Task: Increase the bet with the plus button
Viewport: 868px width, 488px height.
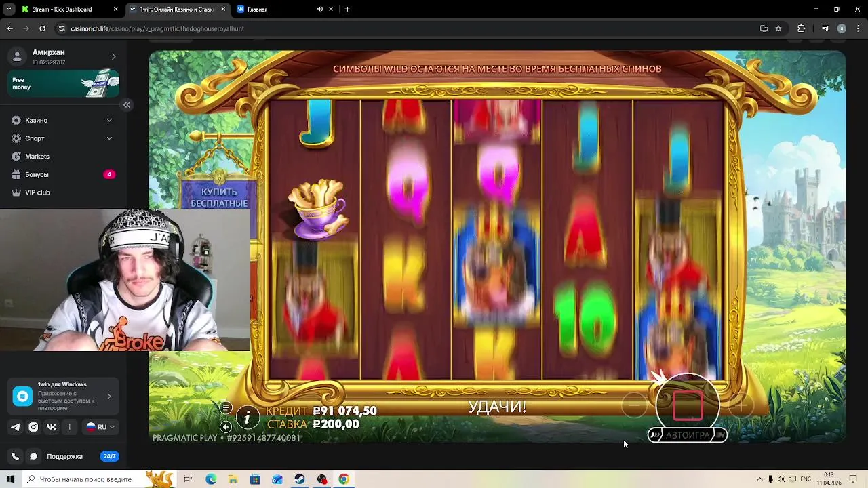Action: [x=741, y=405]
